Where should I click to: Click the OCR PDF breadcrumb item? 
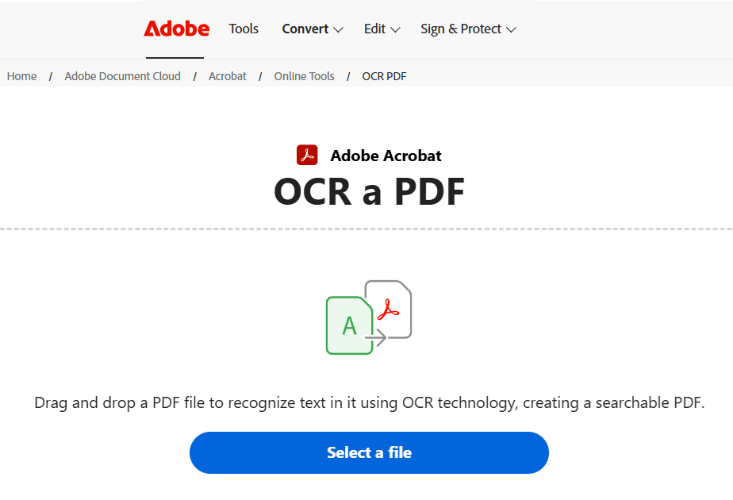[384, 76]
